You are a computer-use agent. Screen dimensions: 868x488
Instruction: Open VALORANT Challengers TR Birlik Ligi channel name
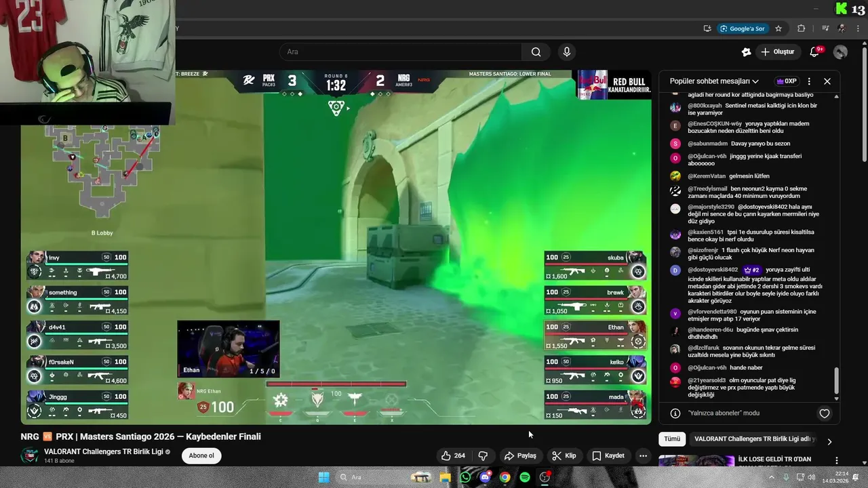coord(103,451)
